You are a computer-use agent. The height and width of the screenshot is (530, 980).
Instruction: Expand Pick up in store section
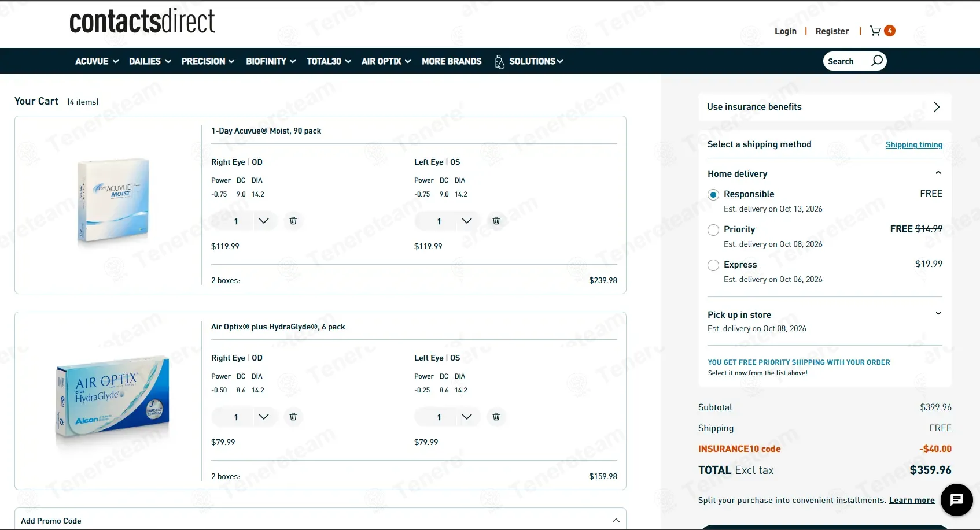tap(938, 313)
